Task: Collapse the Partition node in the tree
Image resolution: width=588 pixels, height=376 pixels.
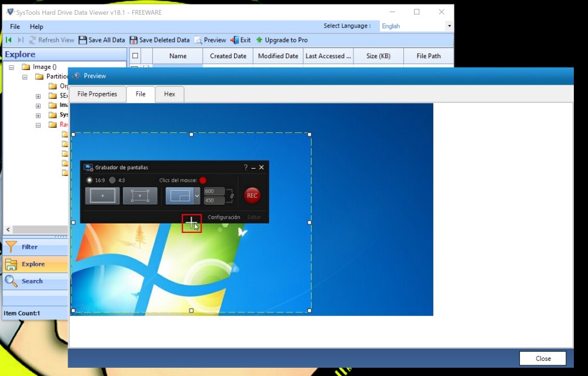Action: coord(25,77)
